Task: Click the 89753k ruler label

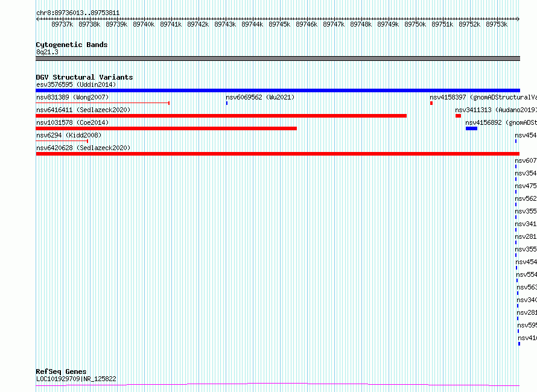Action: pos(497,24)
